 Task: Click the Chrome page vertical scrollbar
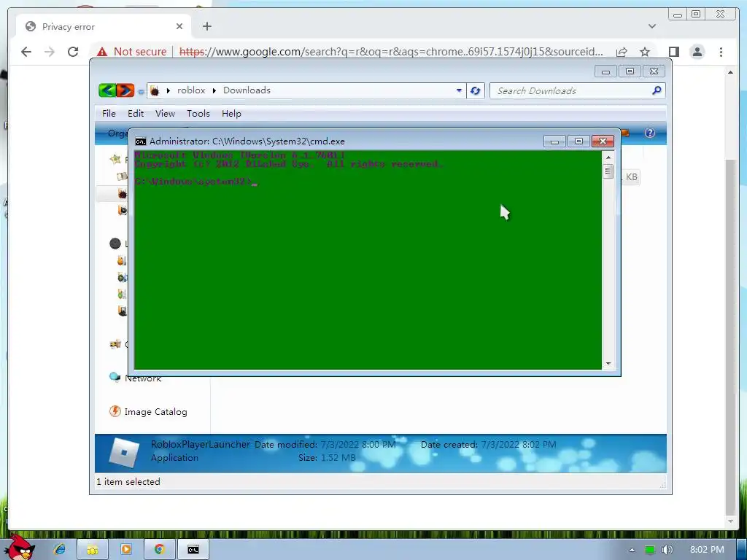click(730, 338)
